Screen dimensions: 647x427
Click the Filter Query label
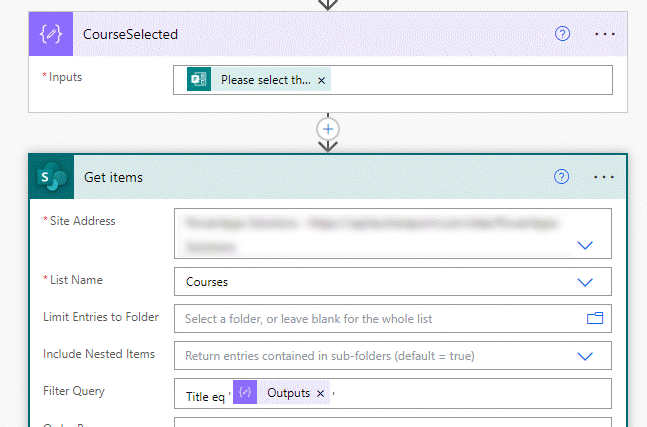coord(74,391)
